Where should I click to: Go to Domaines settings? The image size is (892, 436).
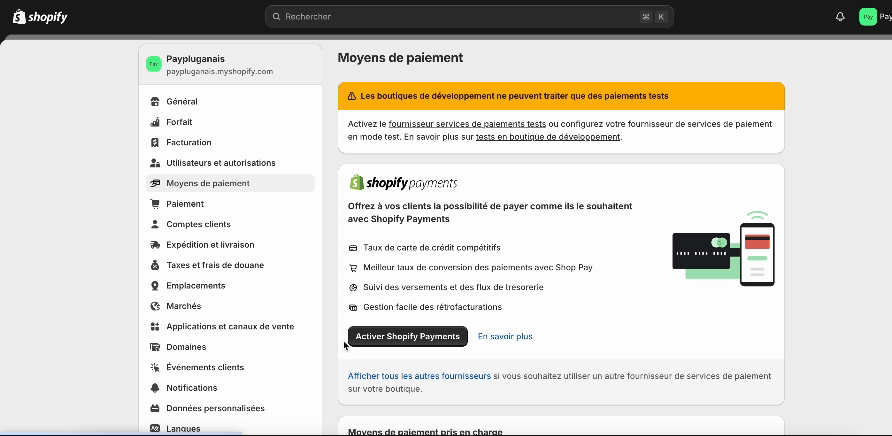click(x=230, y=347)
